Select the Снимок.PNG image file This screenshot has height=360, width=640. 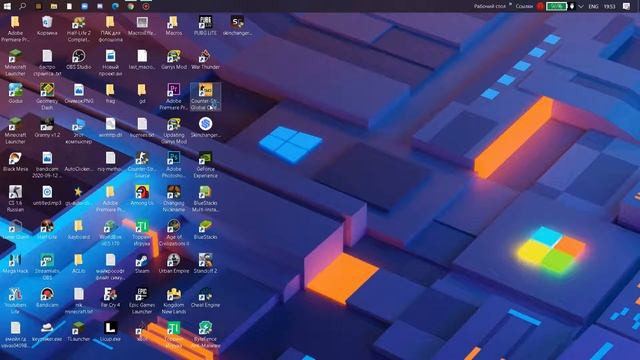point(79,93)
